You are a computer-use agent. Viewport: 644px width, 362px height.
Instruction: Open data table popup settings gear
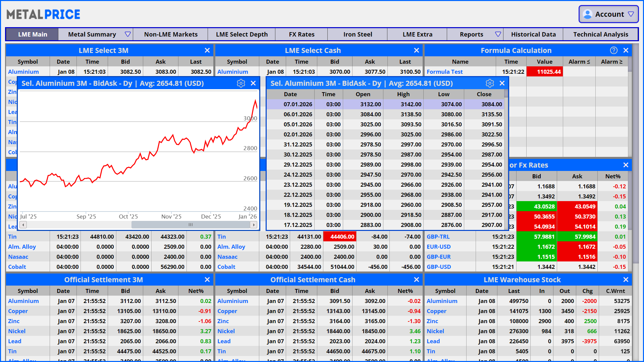pos(490,83)
